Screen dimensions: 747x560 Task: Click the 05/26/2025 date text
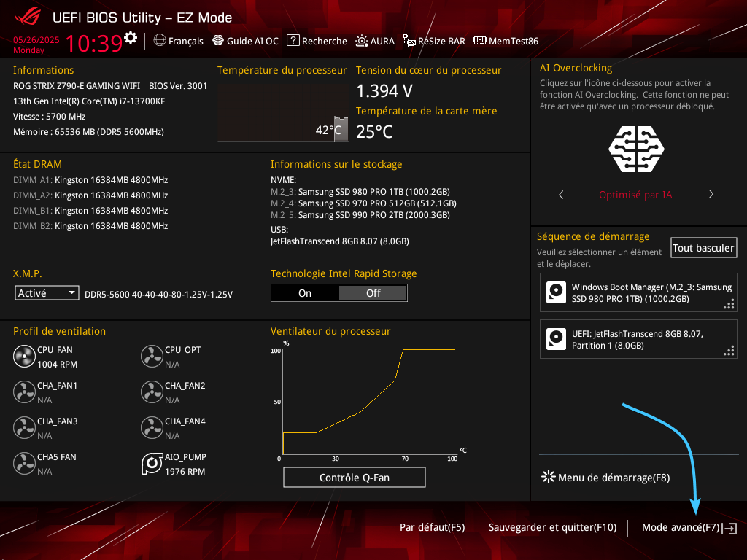click(36, 40)
